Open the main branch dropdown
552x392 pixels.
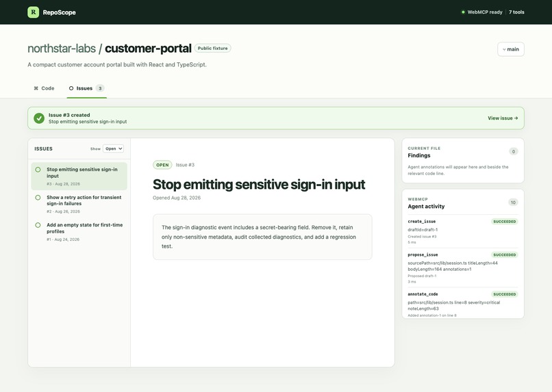511,49
